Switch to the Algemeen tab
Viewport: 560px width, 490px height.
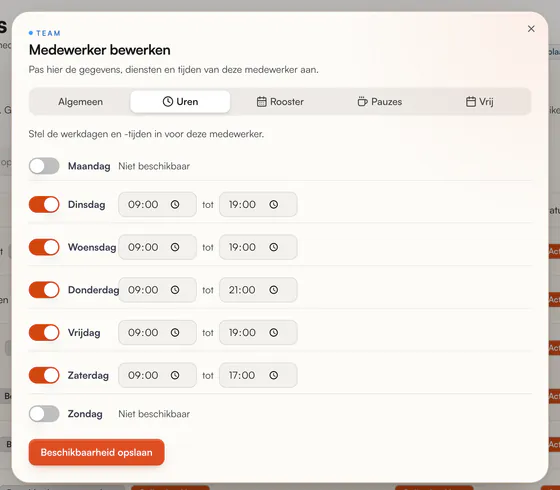80,102
